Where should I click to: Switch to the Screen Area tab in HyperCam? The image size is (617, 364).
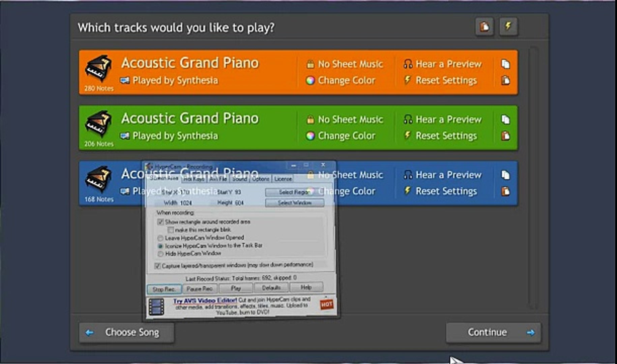click(164, 178)
